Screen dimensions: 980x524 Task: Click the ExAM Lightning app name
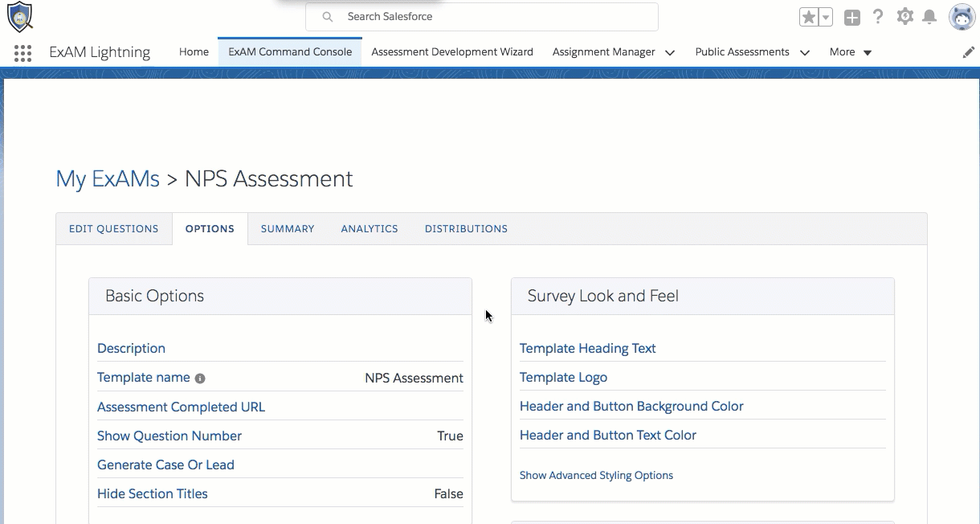point(100,53)
